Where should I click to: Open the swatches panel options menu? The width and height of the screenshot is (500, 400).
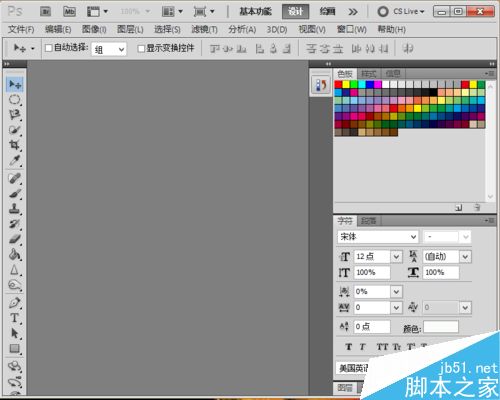[489, 73]
